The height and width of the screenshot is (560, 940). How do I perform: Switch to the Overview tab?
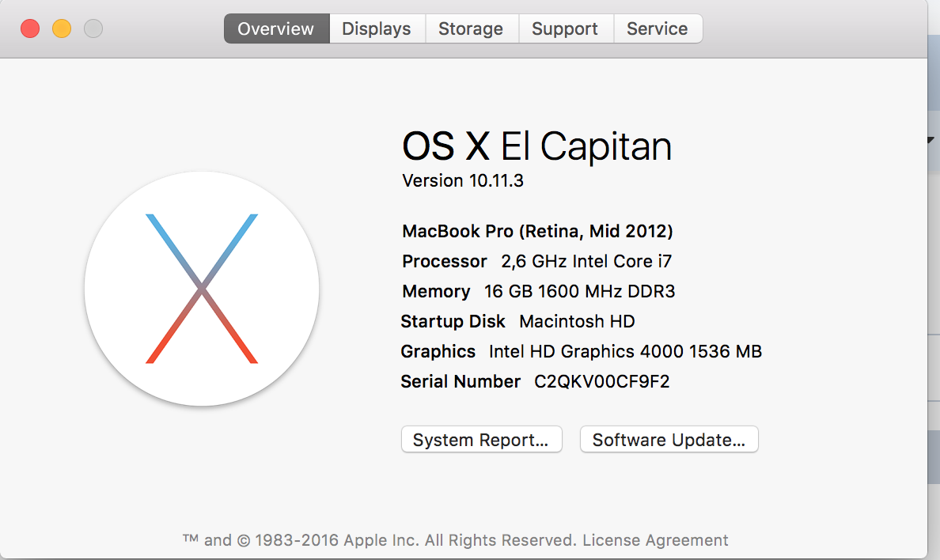(276, 28)
